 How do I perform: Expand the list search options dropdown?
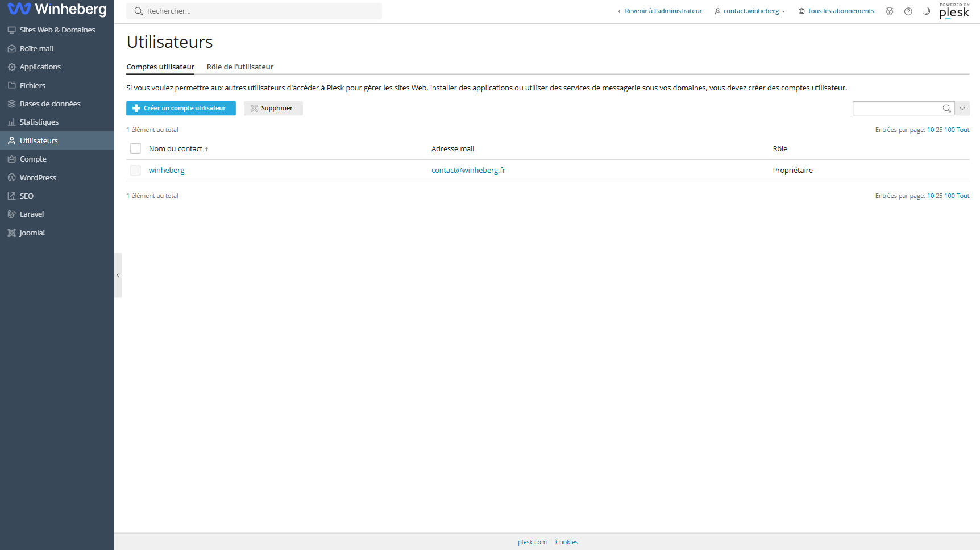tap(962, 109)
